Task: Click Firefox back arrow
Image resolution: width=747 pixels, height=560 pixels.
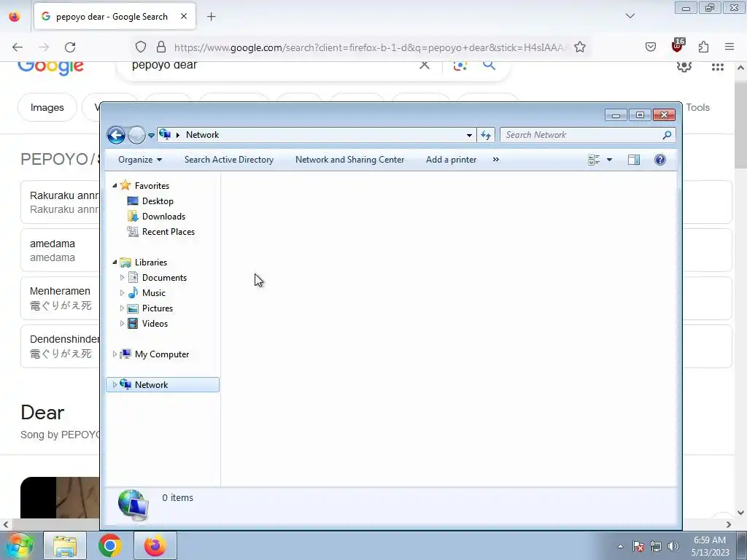Action: coord(18,47)
